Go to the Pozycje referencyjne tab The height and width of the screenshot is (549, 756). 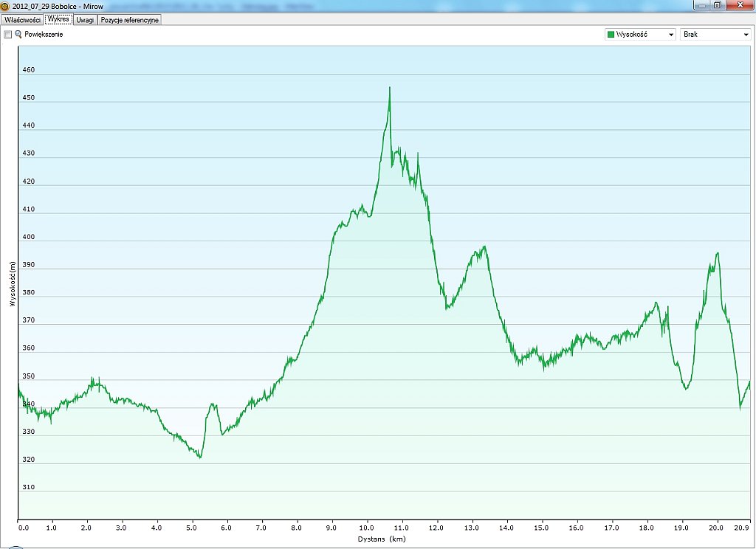[130, 20]
